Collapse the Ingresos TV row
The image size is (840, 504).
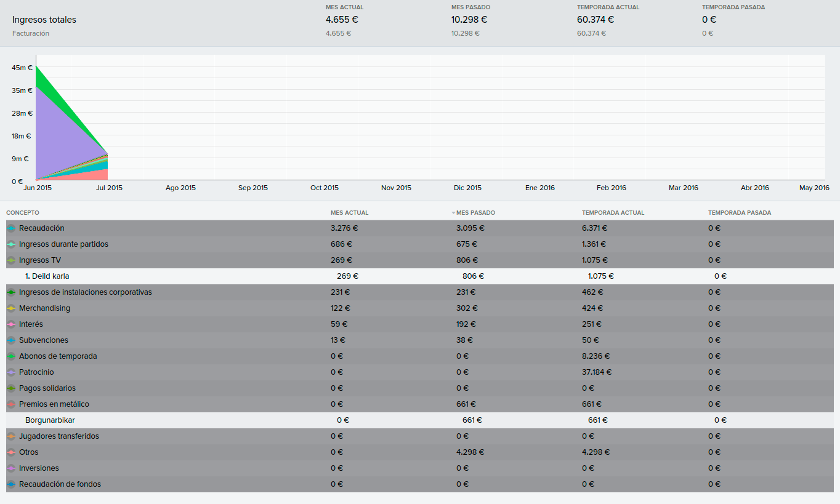tap(420, 260)
